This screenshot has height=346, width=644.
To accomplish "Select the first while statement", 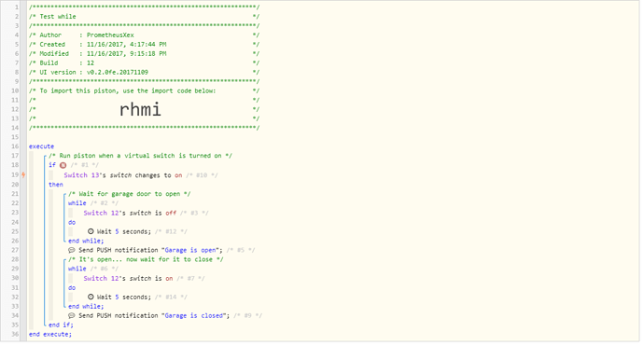I will pyautogui.click(x=77, y=203).
